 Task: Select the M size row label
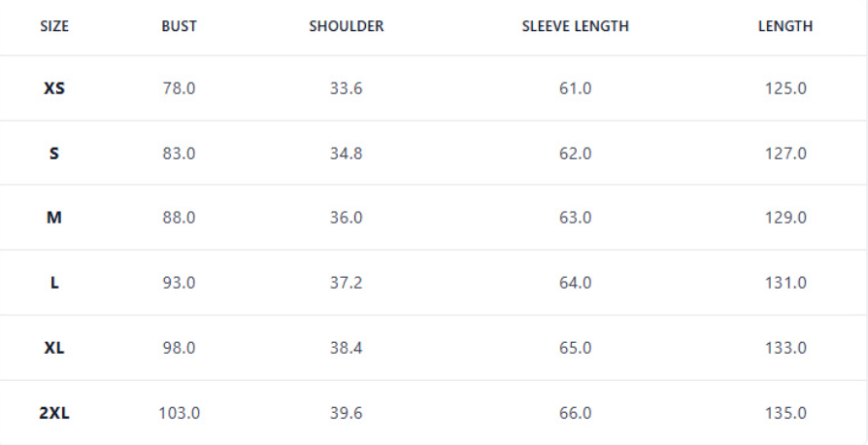point(54,218)
